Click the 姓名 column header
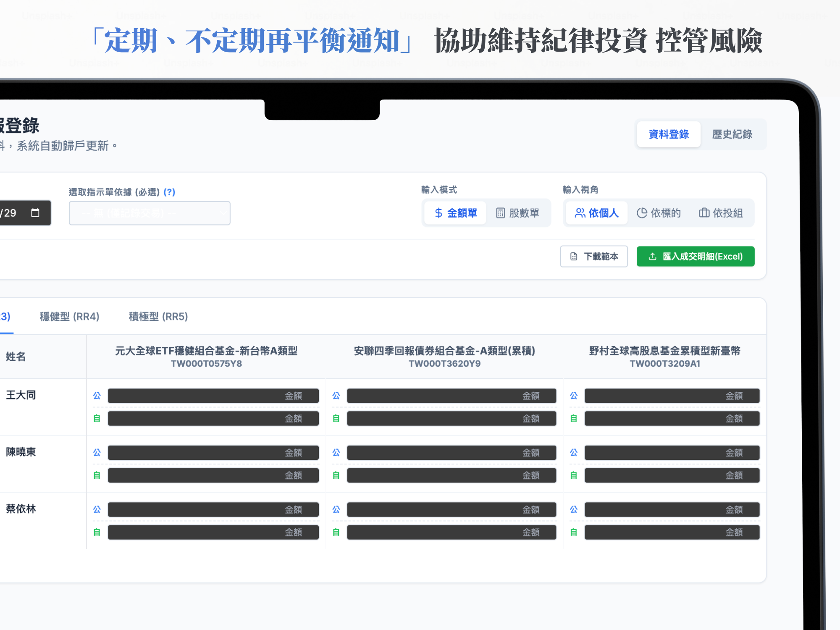840x630 pixels. pos(16,357)
